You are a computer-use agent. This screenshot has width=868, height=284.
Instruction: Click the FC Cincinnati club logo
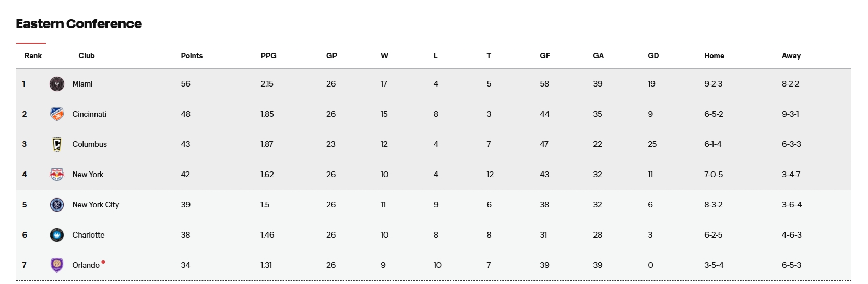57,114
